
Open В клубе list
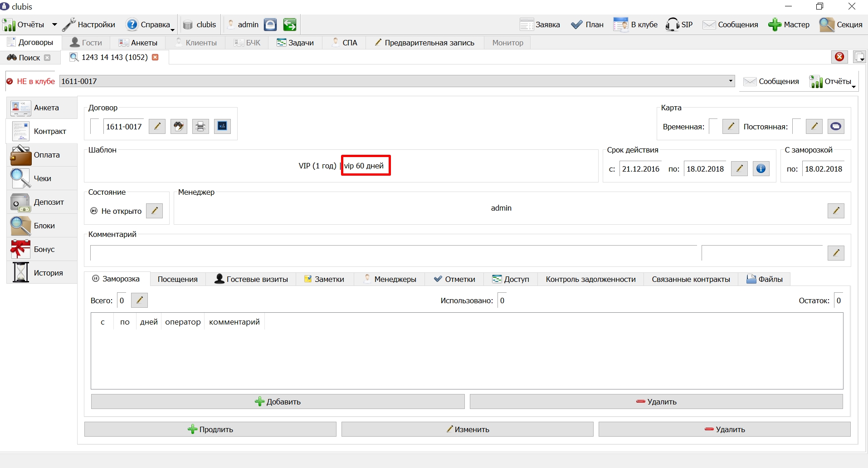pos(635,25)
